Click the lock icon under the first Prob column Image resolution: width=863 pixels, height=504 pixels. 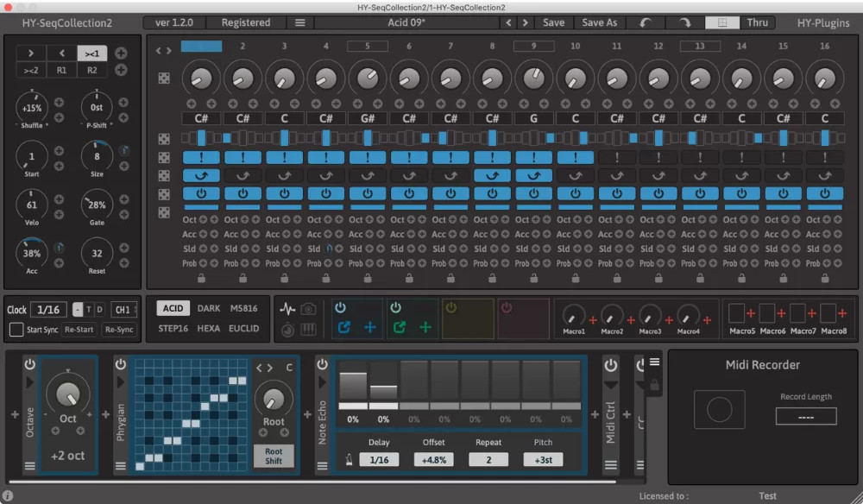click(x=201, y=278)
